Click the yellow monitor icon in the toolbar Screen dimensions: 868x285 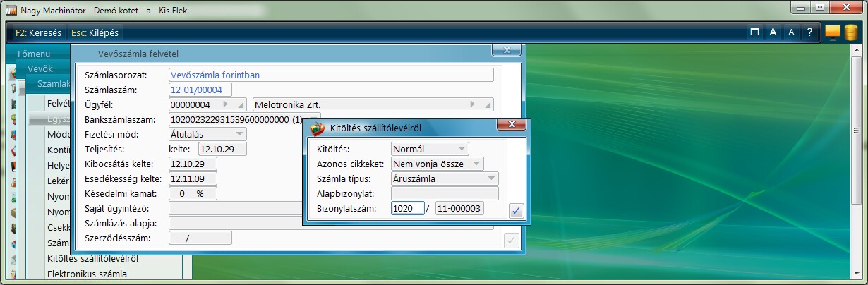(833, 32)
